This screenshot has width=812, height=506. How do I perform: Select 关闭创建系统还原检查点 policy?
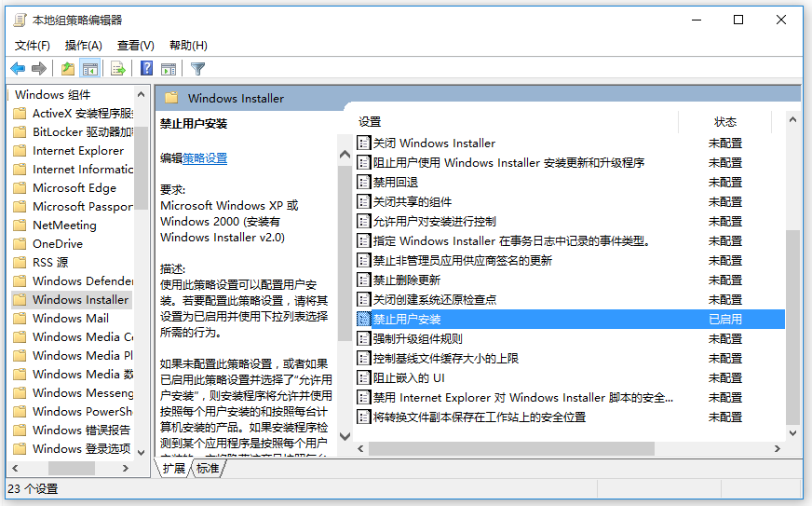click(435, 300)
